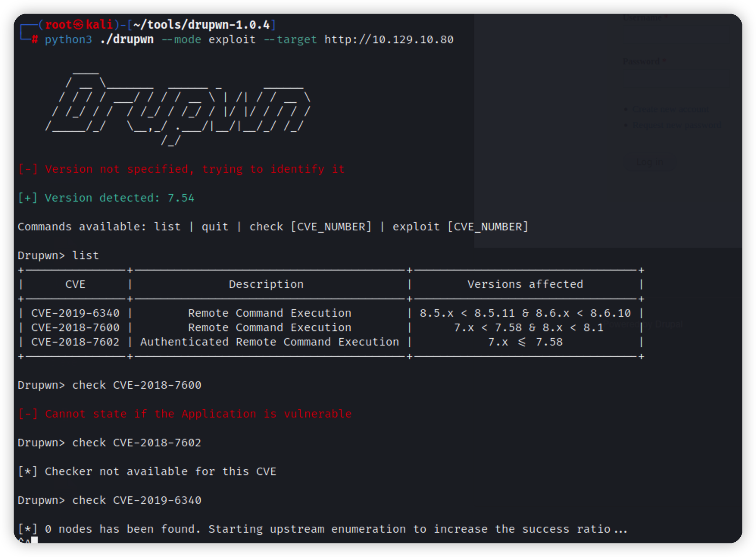756x557 pixels.
Task: Click CVE-2018-7602 in the CVE table
Action: click(75, 342)
